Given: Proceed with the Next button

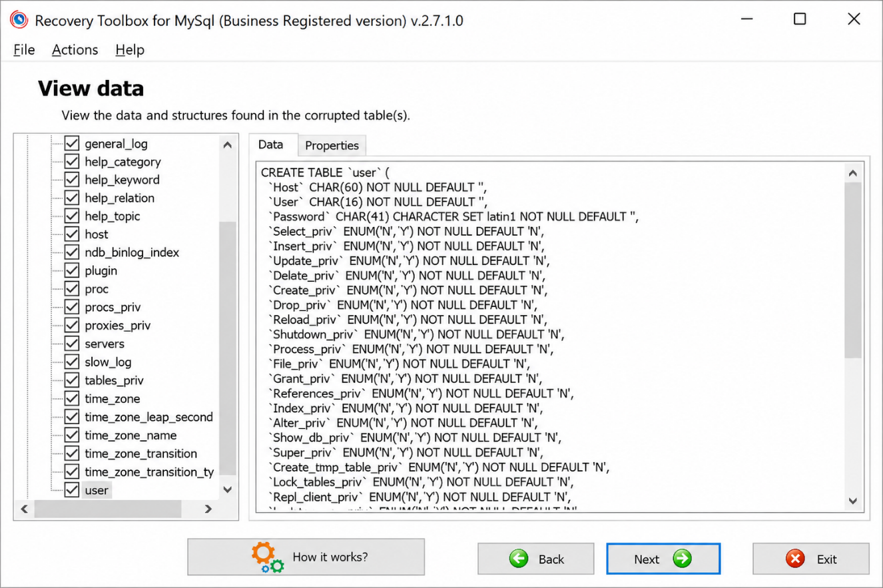Looking at the screenshot, I should 663,559.
